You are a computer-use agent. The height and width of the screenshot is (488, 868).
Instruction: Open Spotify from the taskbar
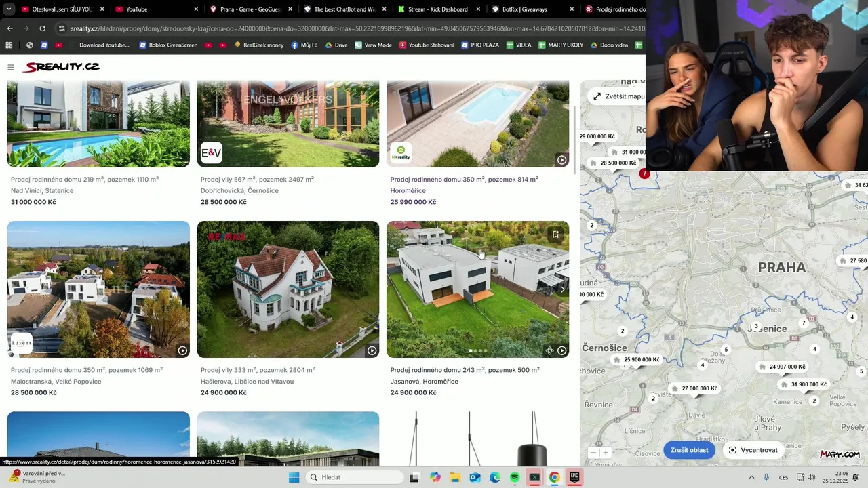pos(515,477)
